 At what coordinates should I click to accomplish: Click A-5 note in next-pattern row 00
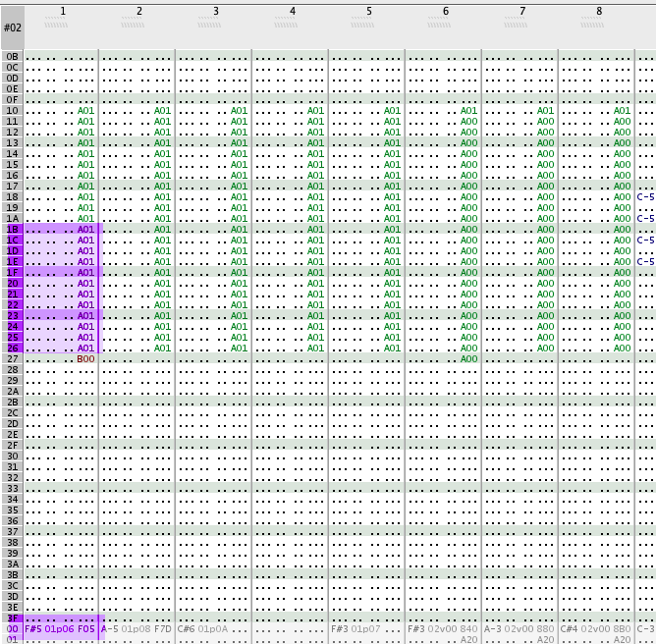[110, 629]
